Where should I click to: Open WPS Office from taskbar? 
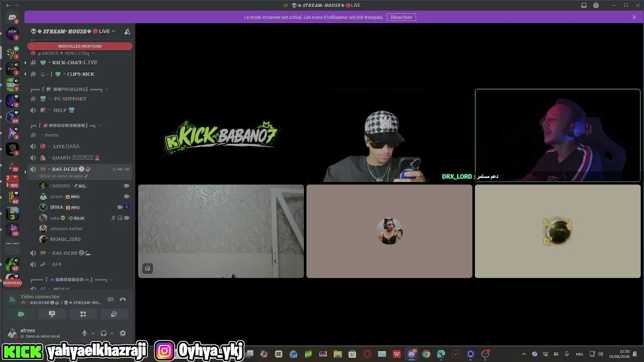[397, 354]
